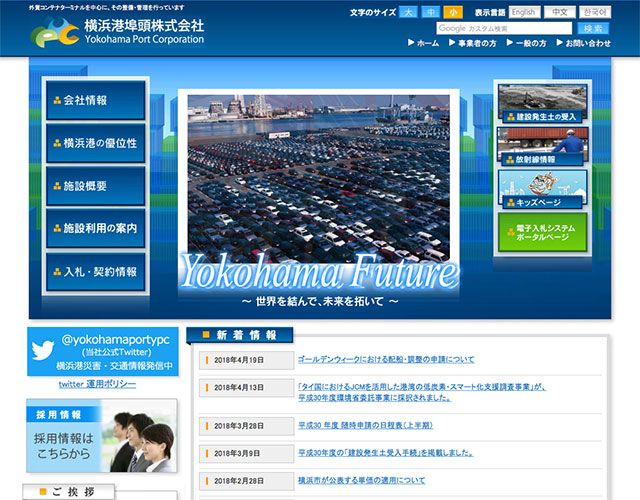The image size is (640, 500).
Task: Open the 放射線情報 banner
Action: (542, 146)
